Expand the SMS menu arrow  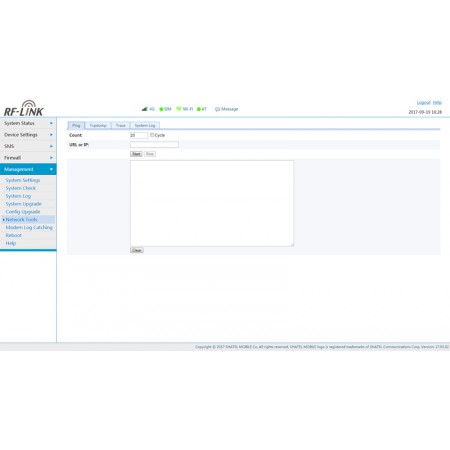(x=51, y=146)
